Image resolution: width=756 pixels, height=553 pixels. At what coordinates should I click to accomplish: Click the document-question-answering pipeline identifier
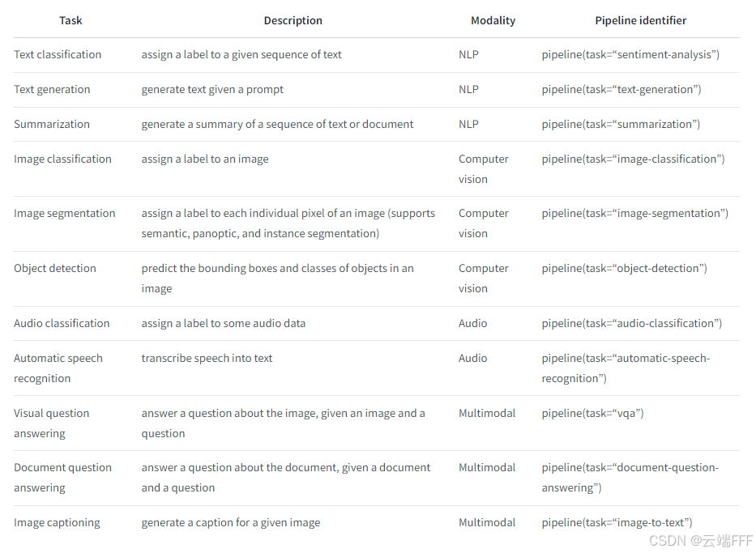pyautogui.click(x=630, y=478)
